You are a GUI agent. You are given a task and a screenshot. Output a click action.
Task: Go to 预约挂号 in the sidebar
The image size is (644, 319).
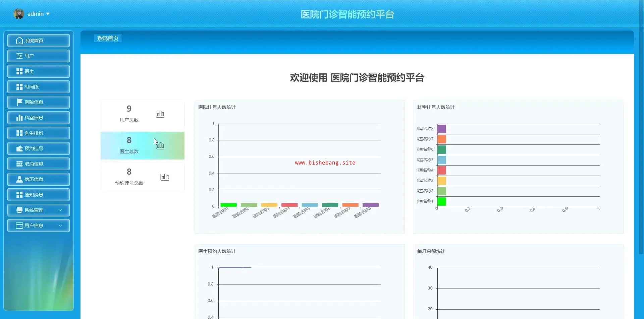[38, 148]
